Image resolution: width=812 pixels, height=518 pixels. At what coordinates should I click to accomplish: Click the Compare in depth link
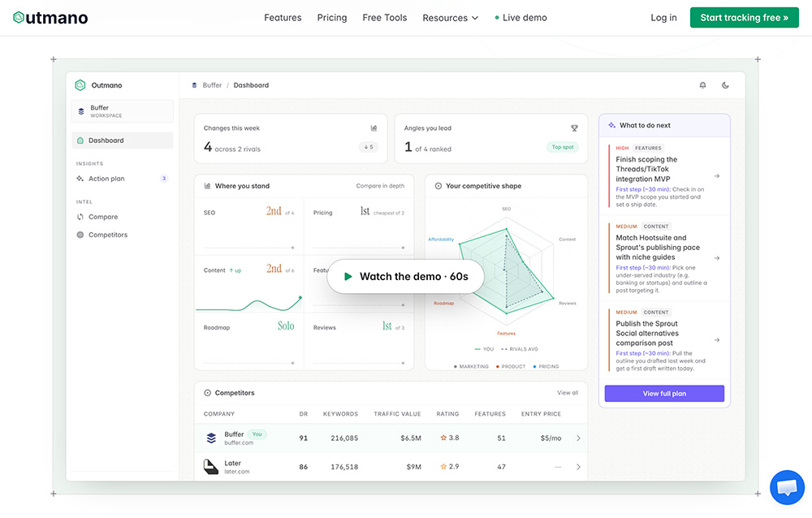(x=380, y=186)
